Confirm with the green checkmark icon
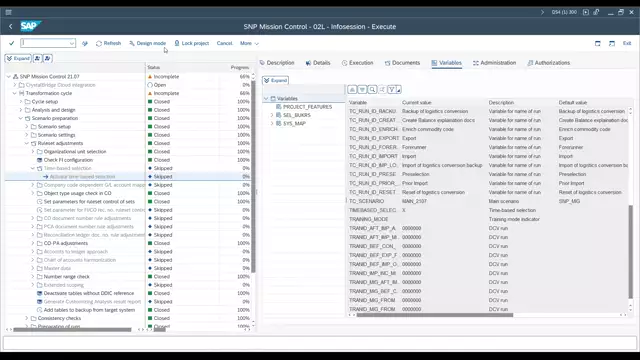Image resolution: width=640 pixels, height=360 pixels. [11, 43]
